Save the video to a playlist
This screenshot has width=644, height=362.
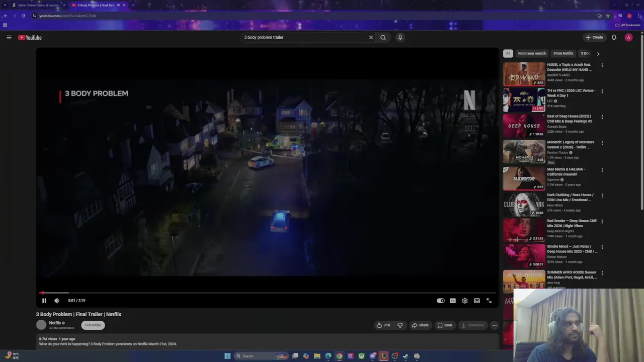445,325
